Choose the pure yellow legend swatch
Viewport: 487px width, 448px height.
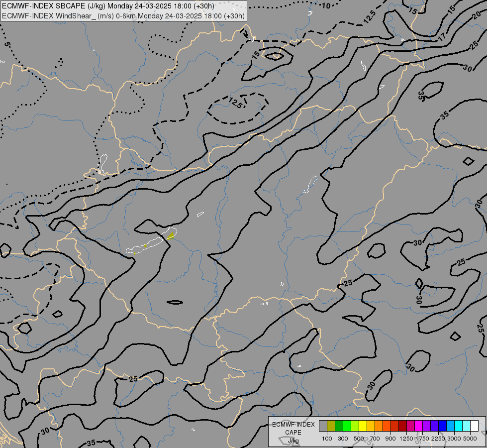click(x=363, y=426)
